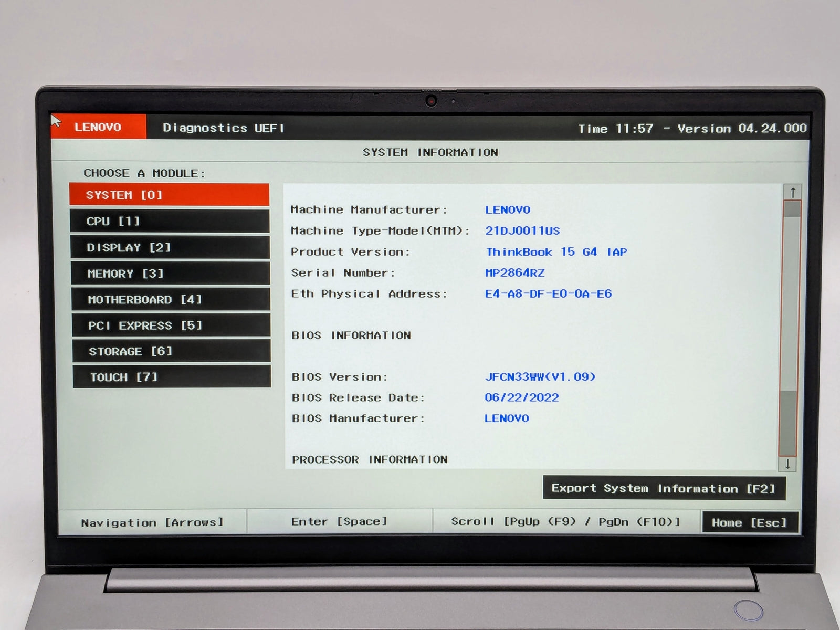Click Export System Information [F2] button
840x630 pixels.
(x=664, y=488)
